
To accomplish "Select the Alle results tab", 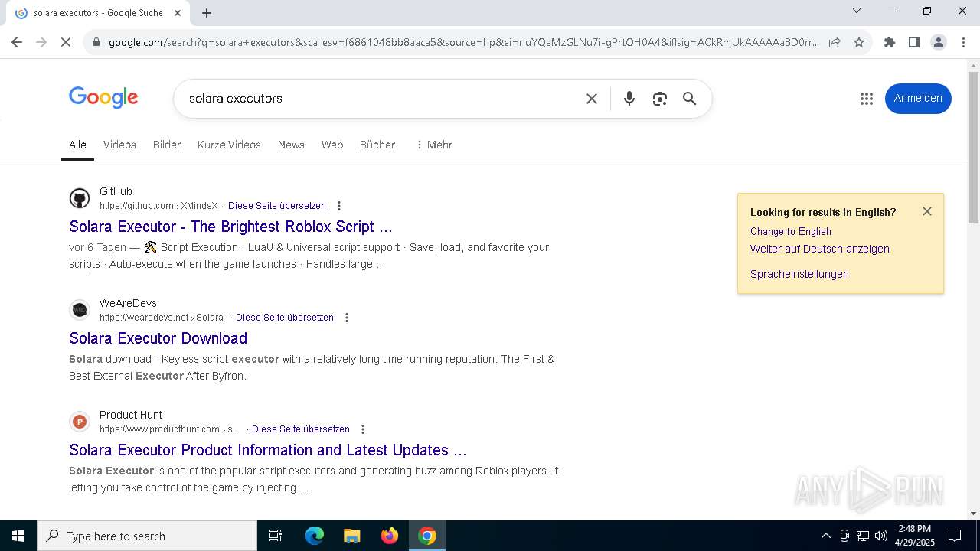I will pos(77,145).
